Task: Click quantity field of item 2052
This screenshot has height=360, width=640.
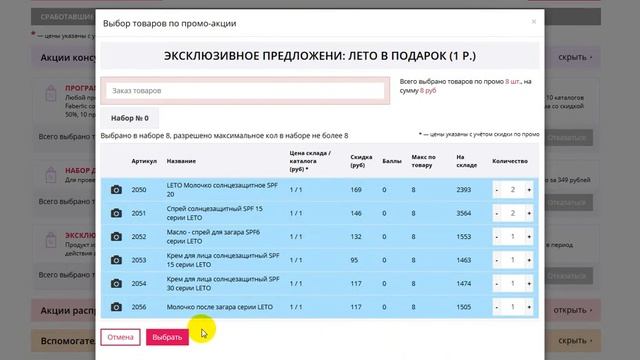Action: pos(513,237)
